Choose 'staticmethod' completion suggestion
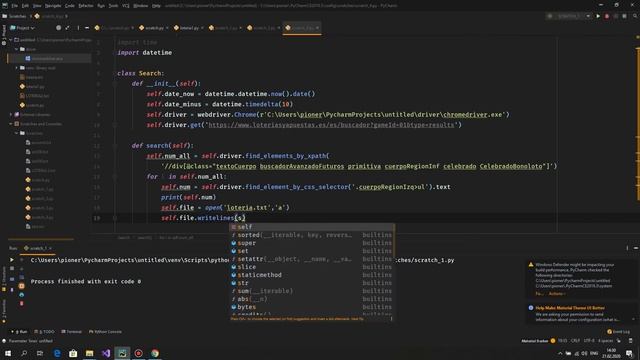Screen dimensions: 640x360 312,275
